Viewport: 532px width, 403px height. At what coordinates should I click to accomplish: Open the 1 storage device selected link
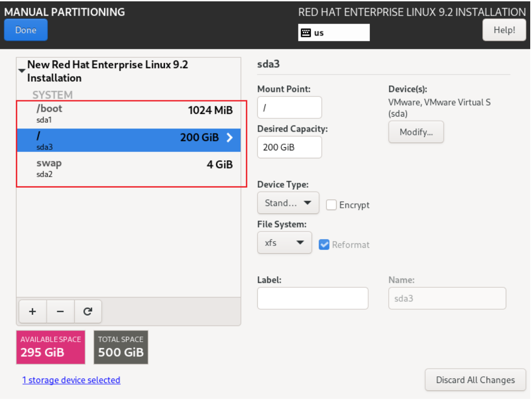click(71, 380)
